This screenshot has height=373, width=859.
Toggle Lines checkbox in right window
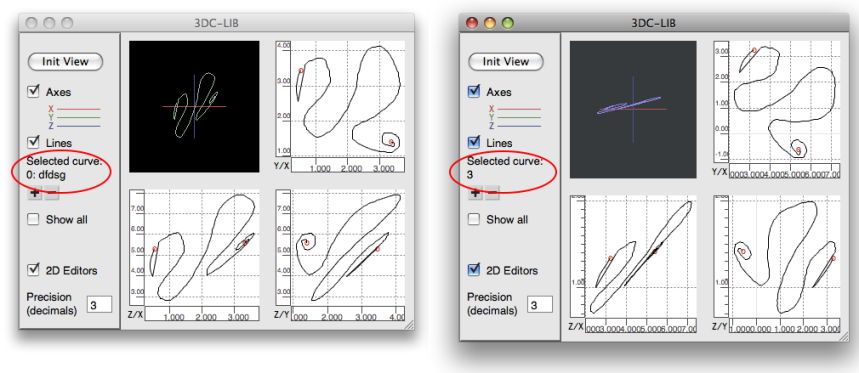pos(474,142)
